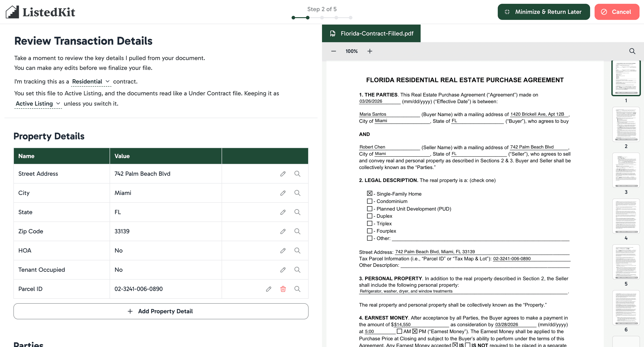The height and width of the screenshot is (347, 644).
Task: Click '1420 Brickell Ave, Apt 12B' buyer address
Action: [537, 114]
